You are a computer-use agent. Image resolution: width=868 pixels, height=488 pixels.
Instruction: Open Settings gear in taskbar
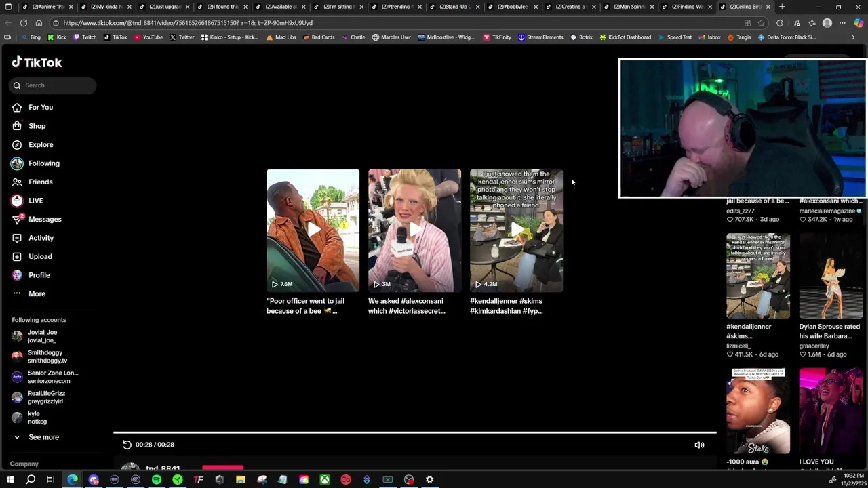coord(430,480)
